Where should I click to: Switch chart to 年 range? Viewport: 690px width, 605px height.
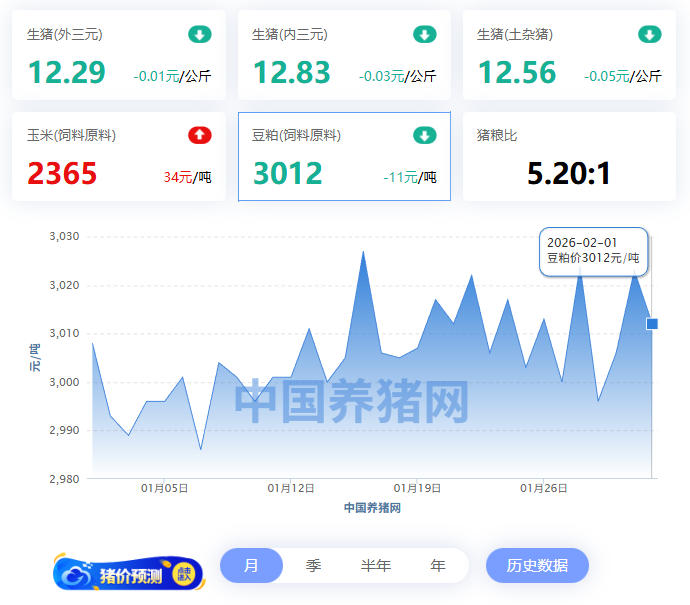[438, 565]
